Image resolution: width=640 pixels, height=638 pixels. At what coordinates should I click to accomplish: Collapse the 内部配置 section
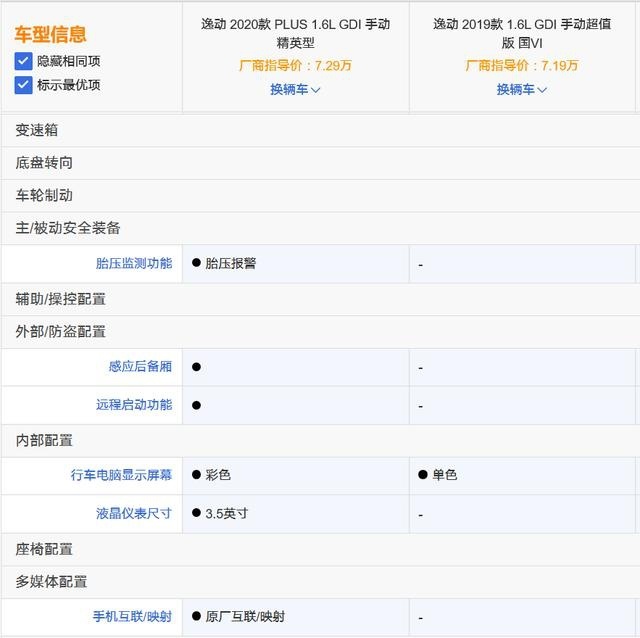(x=320, y=441)
